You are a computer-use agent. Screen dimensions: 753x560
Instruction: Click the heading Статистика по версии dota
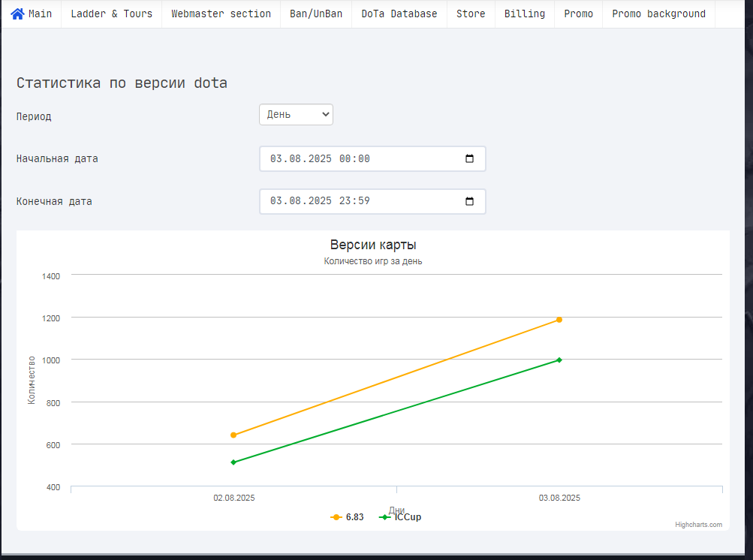point(122,83)
